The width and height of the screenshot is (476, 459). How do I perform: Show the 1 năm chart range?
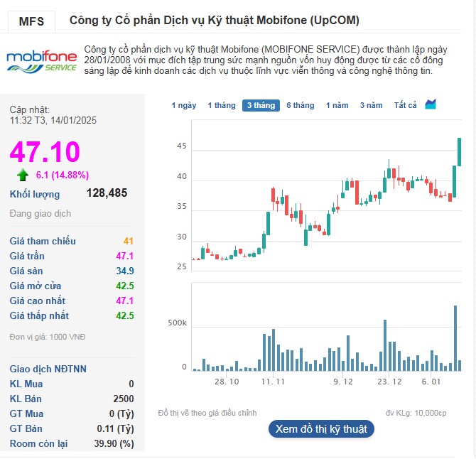coord(337,105)
